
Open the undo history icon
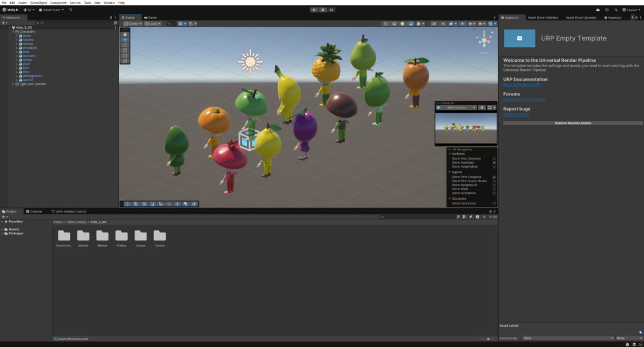[x=607, y=10]
